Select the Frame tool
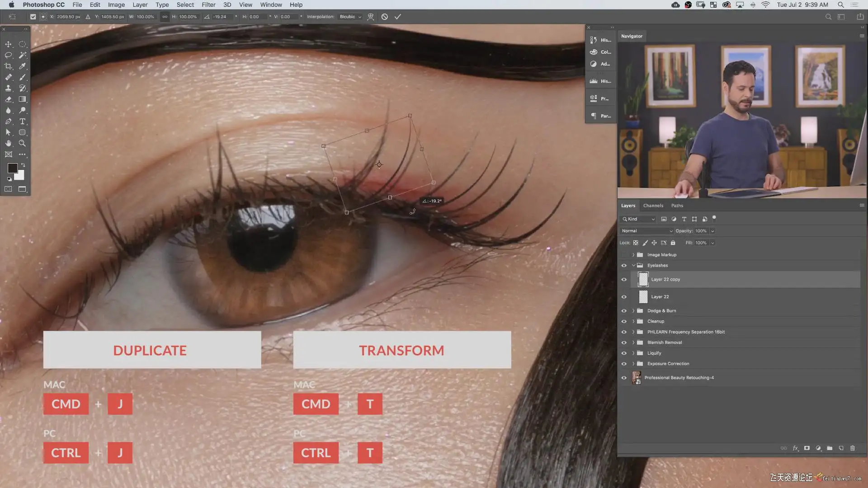 point(8,154)
